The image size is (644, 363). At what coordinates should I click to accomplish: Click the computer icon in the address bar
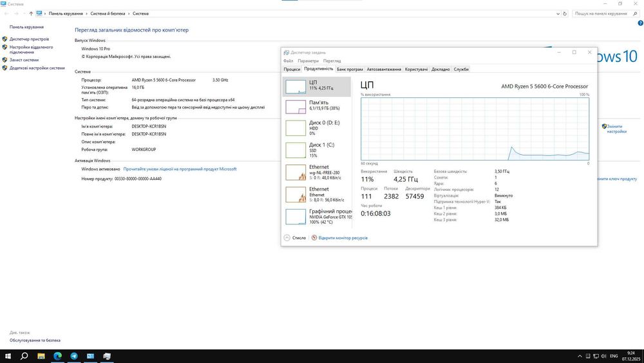pos(39,13)
